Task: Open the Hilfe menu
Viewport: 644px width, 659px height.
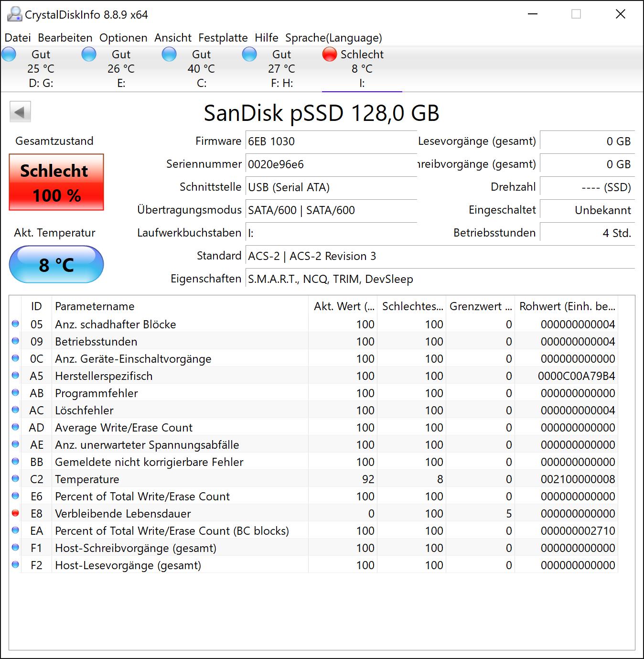Action: (267, 38)
